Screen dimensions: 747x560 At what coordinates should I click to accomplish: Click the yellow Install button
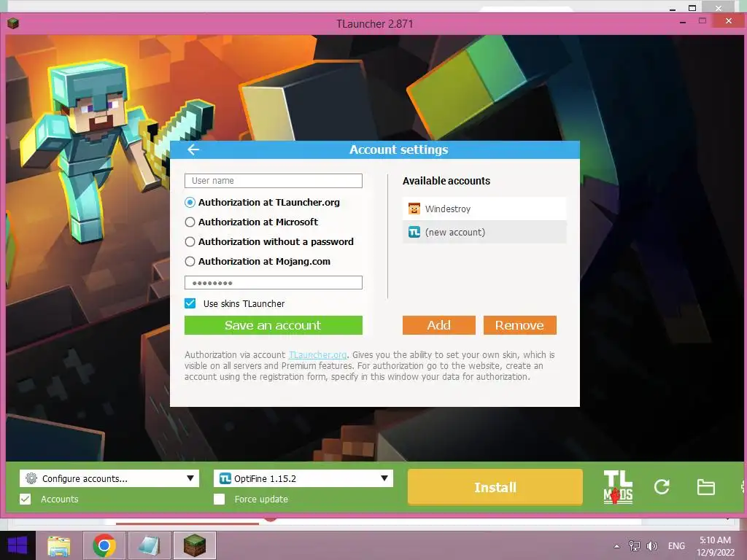pos(495,487)
